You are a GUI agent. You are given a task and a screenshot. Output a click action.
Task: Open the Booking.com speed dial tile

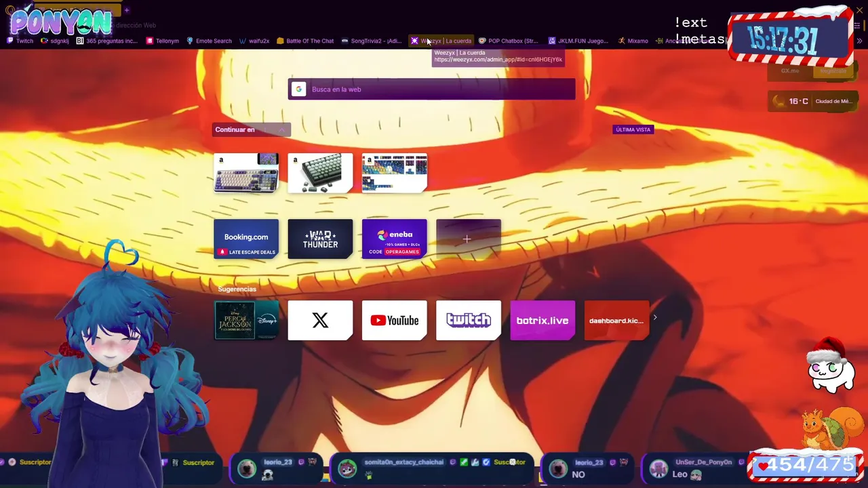pyautogui.click(x=246, y=239)
